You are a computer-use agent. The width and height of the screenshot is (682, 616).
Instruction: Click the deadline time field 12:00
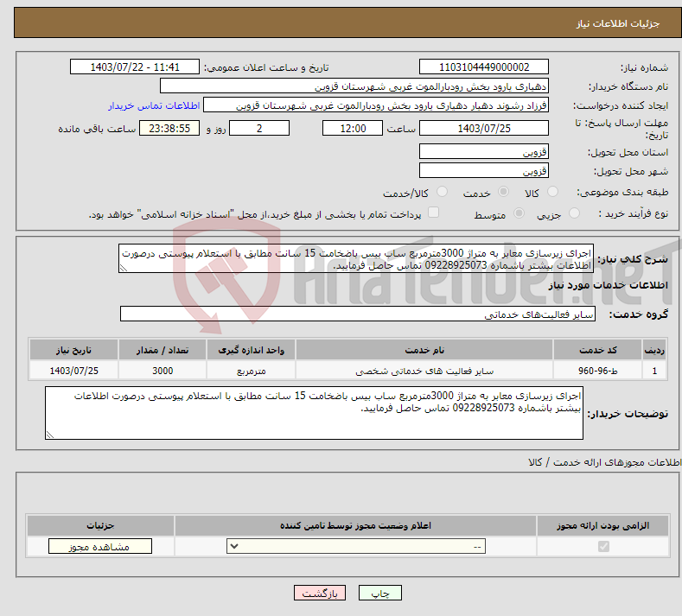pyautogui.click(x=353, y=128)
